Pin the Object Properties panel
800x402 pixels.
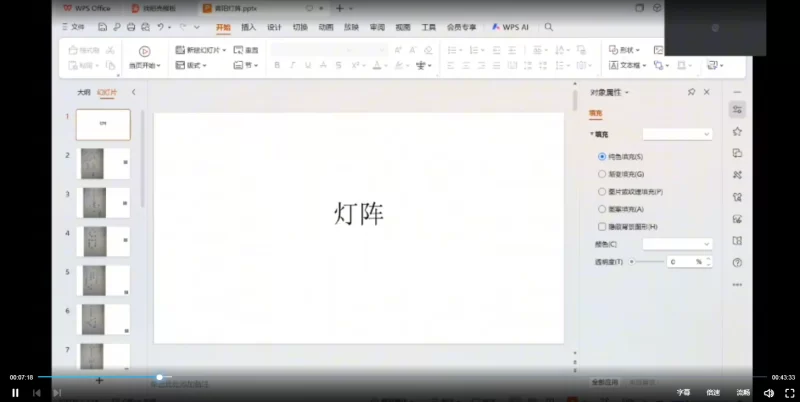[691, 92]
